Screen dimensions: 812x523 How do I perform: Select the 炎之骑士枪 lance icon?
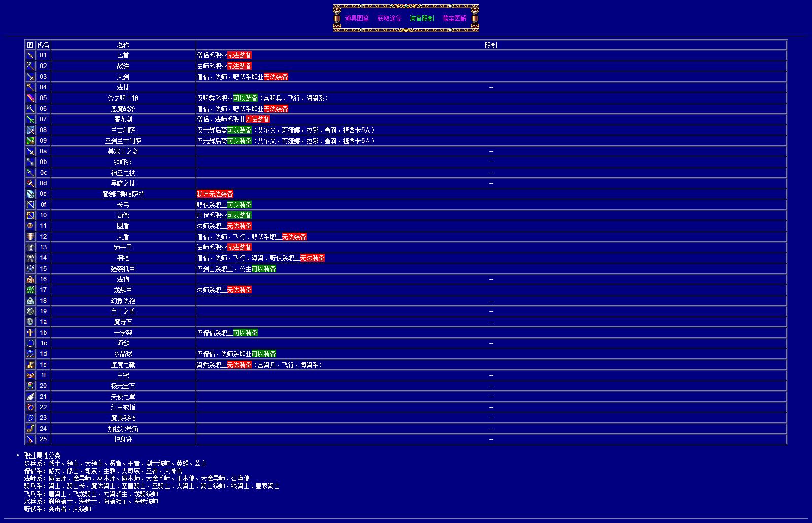(x=30, y=98)
